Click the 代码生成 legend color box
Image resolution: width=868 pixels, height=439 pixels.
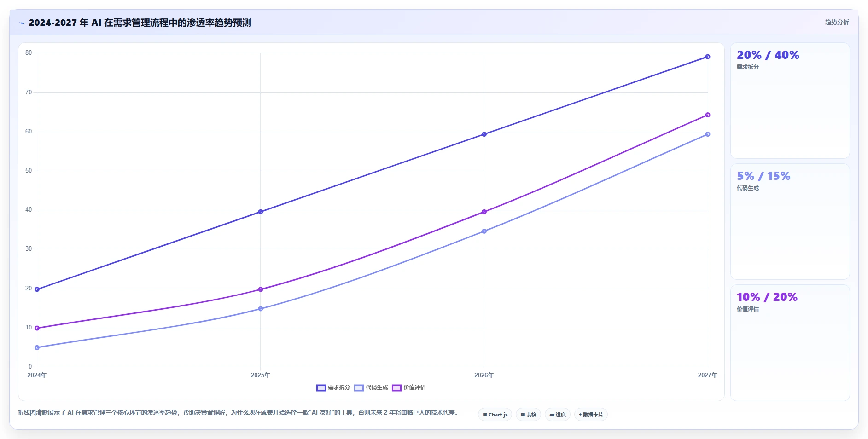click(359, 387)
